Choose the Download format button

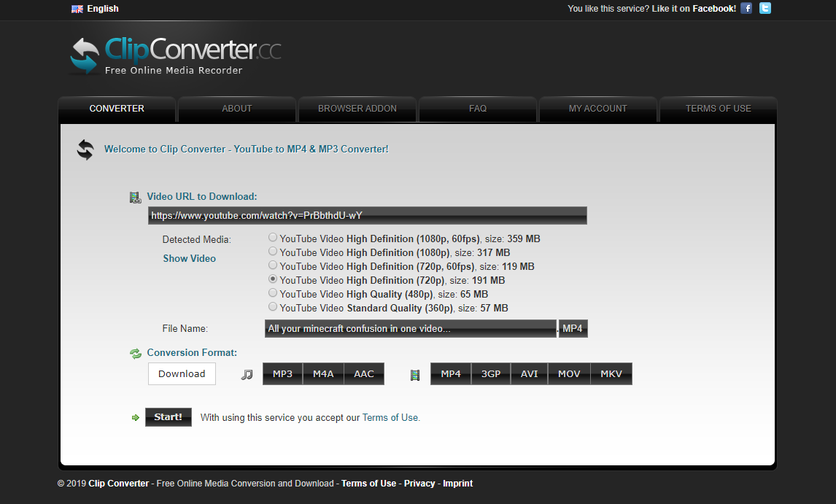182,374
